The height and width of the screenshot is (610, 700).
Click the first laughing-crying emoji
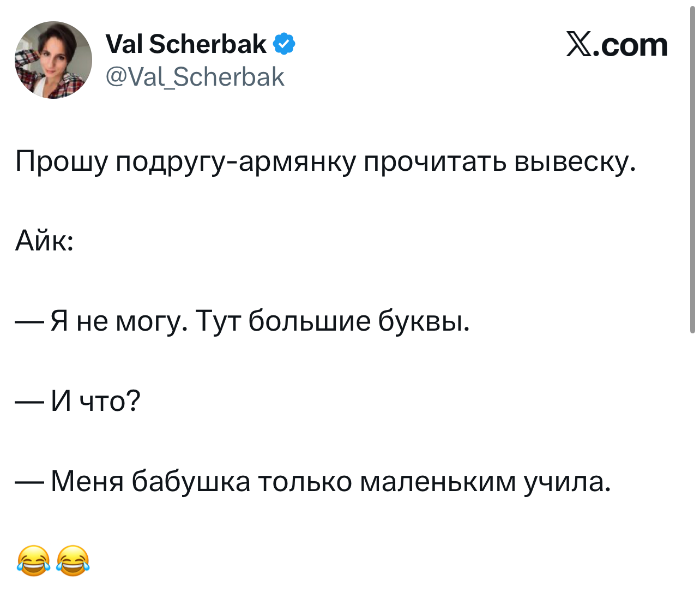34,560
